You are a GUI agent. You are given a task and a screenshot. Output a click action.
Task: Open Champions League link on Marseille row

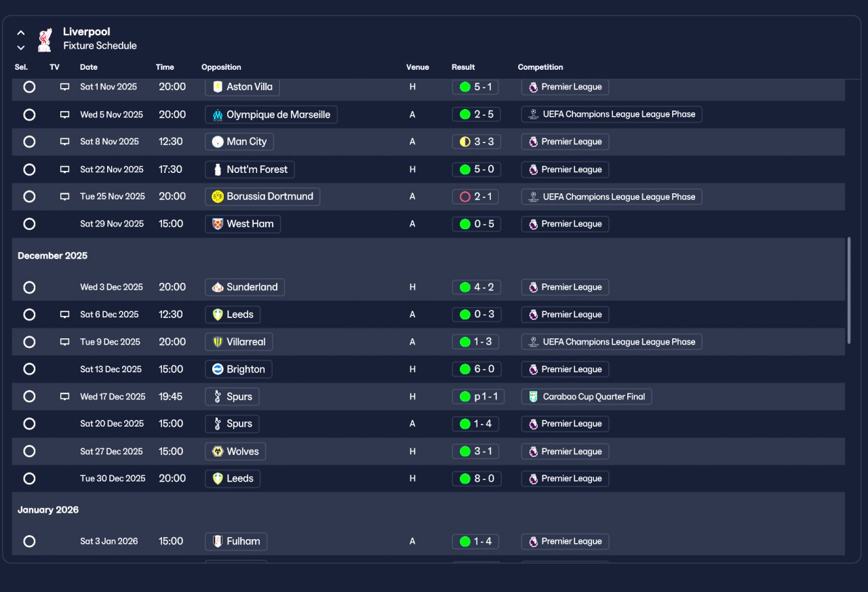click(x=612, y=115)
